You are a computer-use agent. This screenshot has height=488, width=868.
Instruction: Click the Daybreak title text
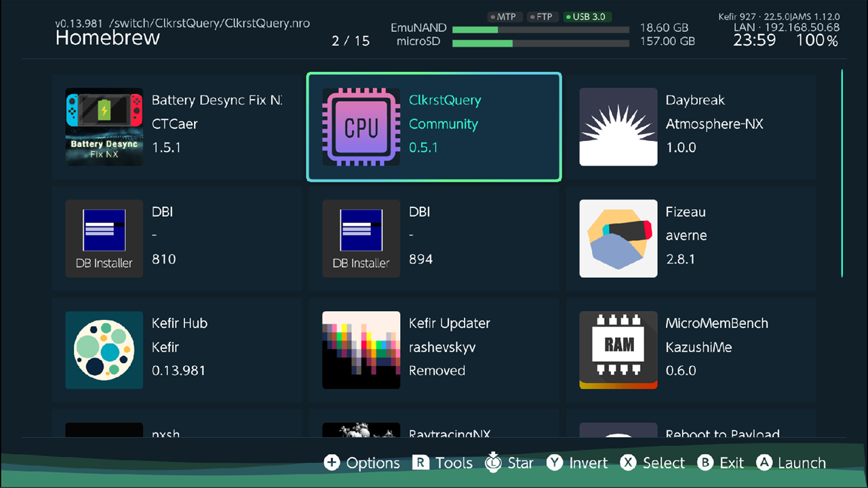click(x=695, y=100)
